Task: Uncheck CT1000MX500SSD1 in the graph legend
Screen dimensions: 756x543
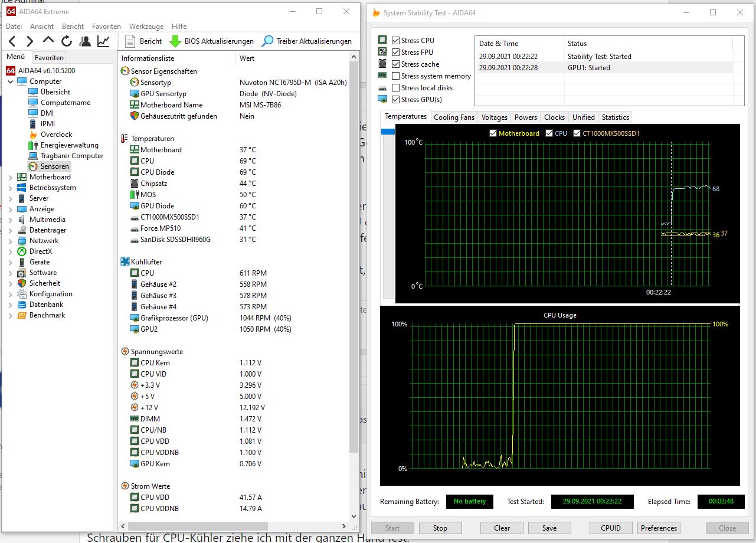Action: [x=577, y=133]
